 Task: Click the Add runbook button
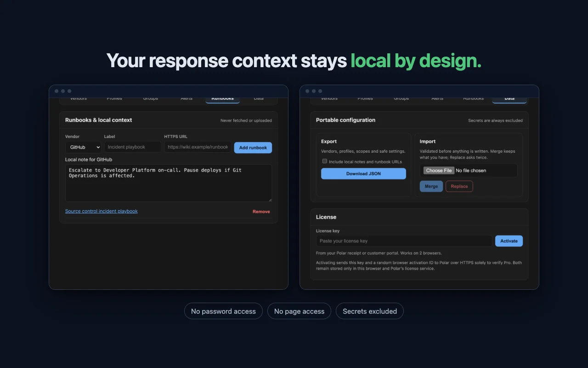pos(253,148)
